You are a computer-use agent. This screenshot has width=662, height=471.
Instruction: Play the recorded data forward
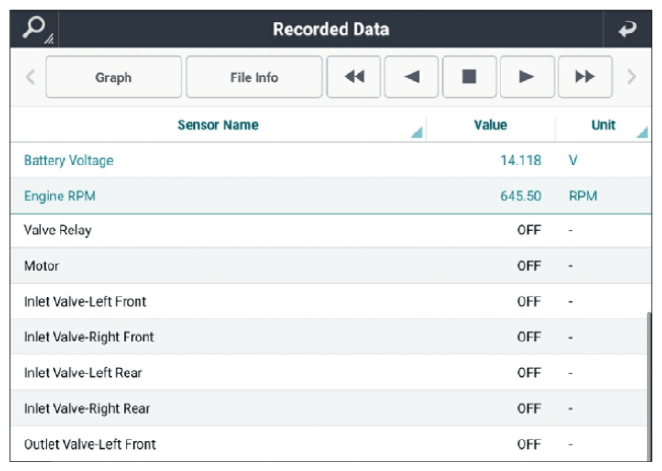click(527, 77)
